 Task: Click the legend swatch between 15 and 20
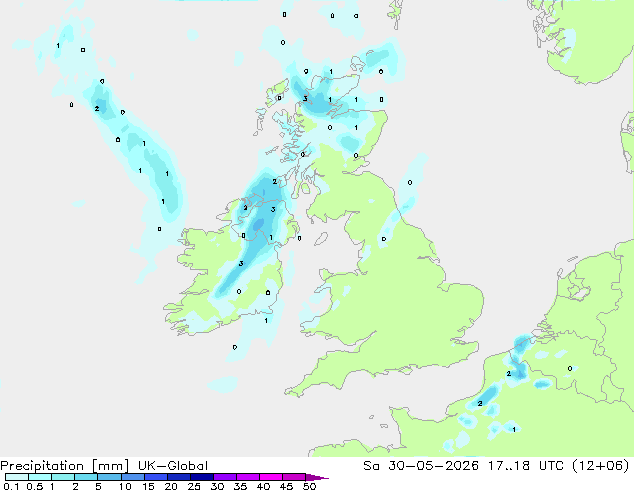(156, 477)
